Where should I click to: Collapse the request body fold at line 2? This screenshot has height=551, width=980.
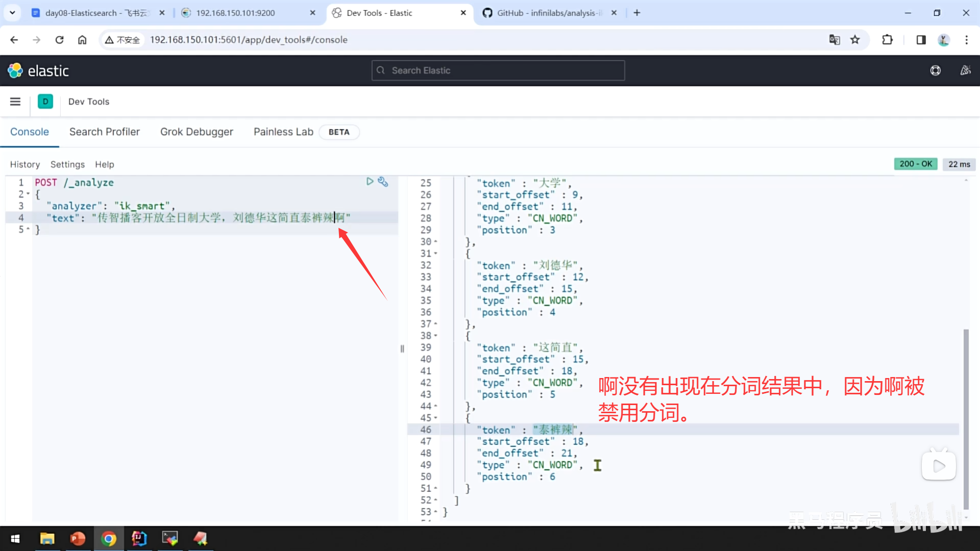pos(28,194)
